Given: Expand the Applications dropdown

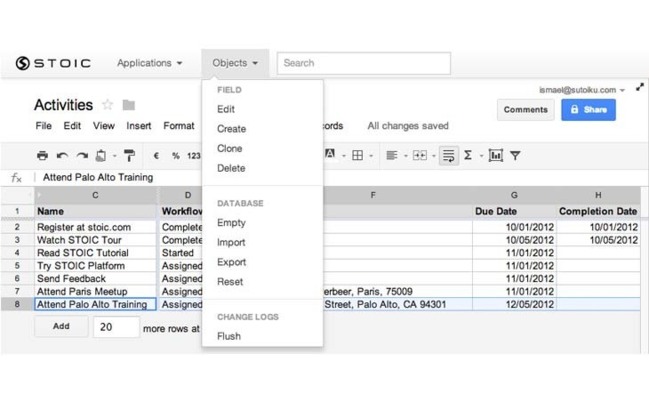Looking at the screenshot, I should [149, 63].
